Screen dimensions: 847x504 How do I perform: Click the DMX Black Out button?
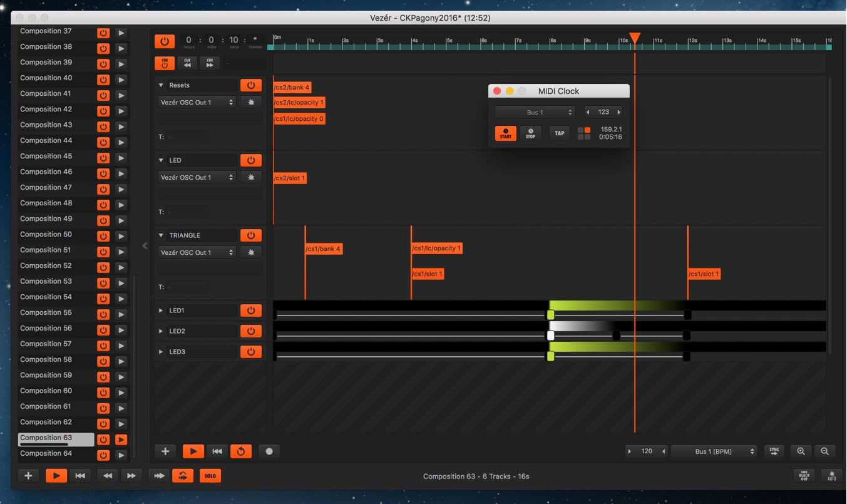[804, 476]
